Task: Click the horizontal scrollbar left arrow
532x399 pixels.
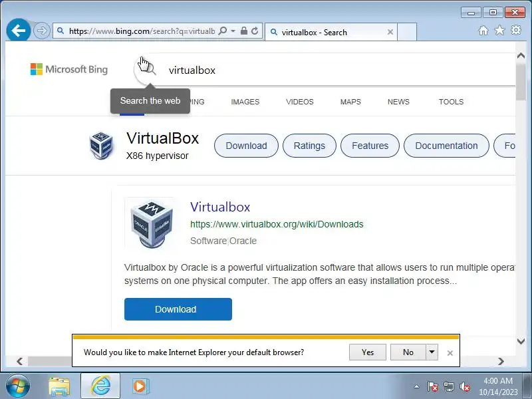Action: [20, 361]
